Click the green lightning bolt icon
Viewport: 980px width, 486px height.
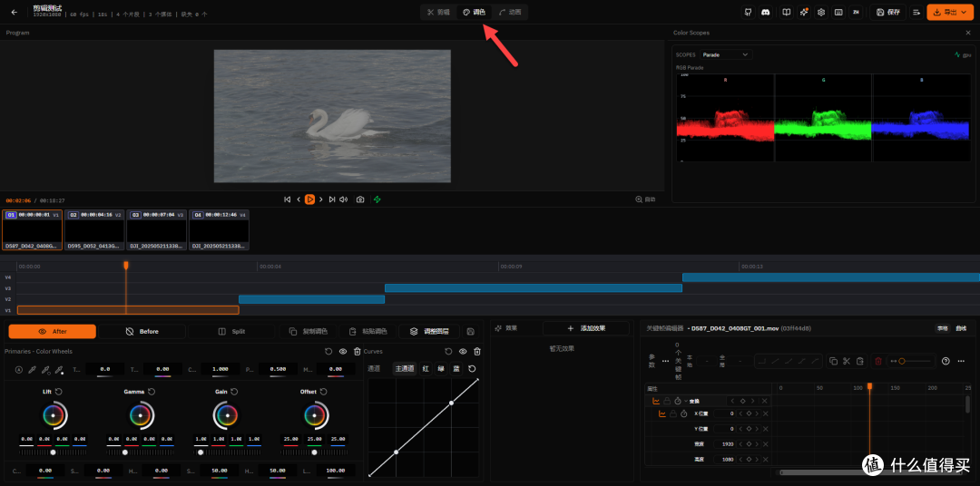click(377, 199)
